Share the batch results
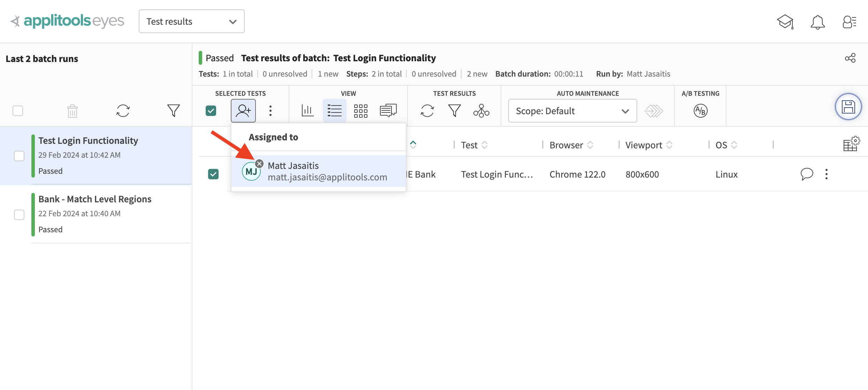The height and width of the screenshot is (390, 868). pyautogui.click(x=850, y=58)
